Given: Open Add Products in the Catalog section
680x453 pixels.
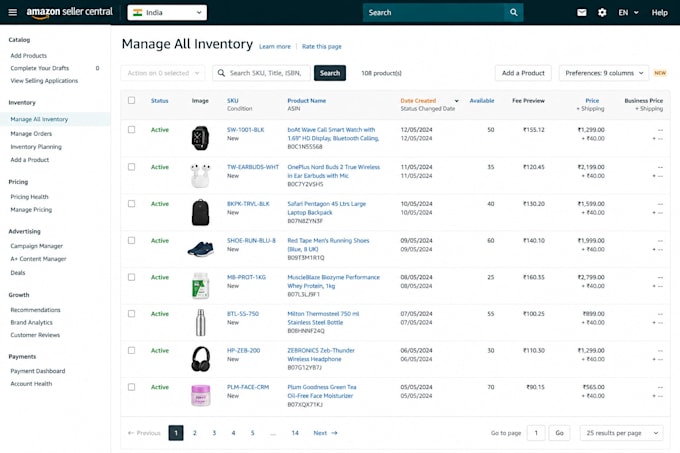Looking at the screenshot, I should pyautogui.click(x=29, y=55).
